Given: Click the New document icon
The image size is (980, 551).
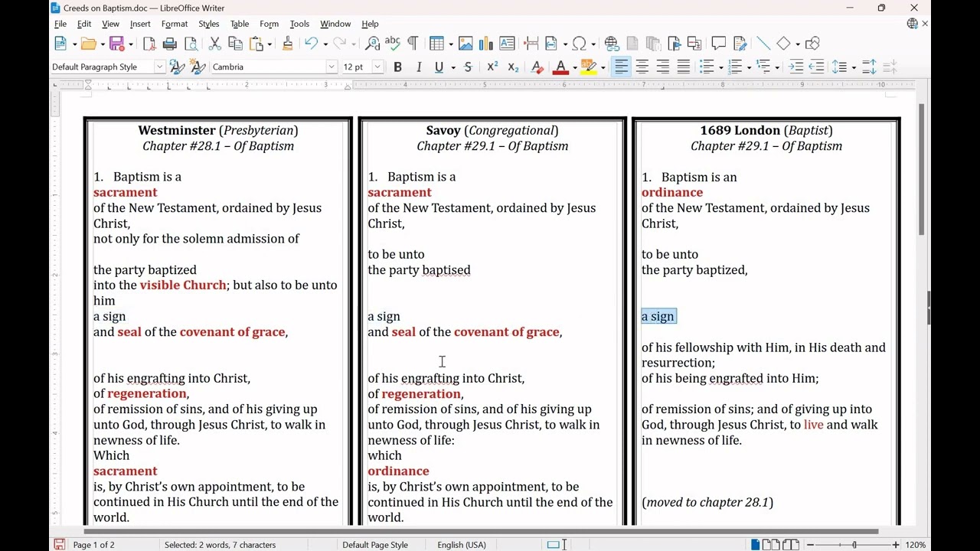Looking at the screenshot, I should tap(60, 44).
